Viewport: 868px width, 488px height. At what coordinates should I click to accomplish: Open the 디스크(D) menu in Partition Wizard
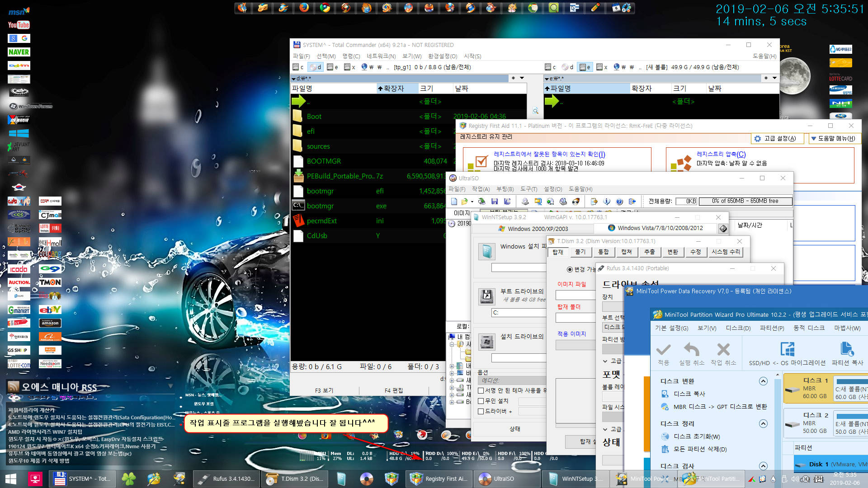738,328
